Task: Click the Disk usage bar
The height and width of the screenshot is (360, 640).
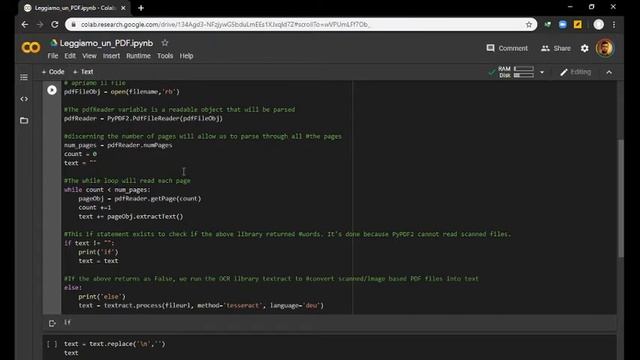Action: pos(524,76)
